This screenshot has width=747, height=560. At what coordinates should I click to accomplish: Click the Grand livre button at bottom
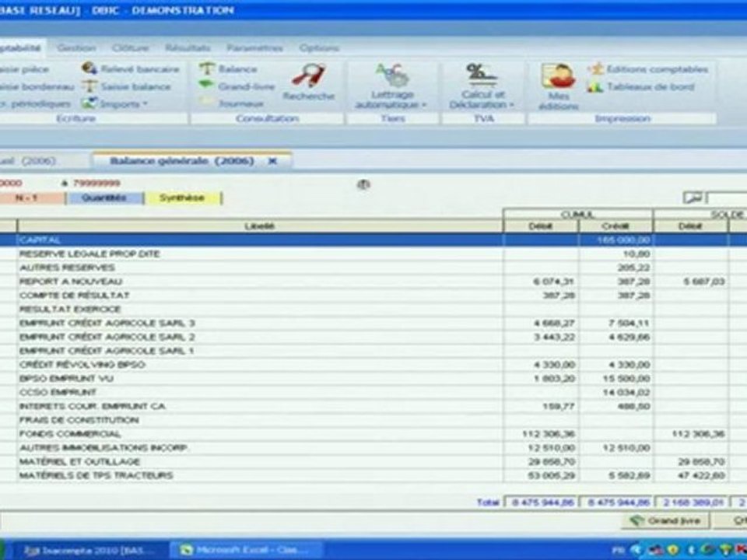(x=665, y=520)
